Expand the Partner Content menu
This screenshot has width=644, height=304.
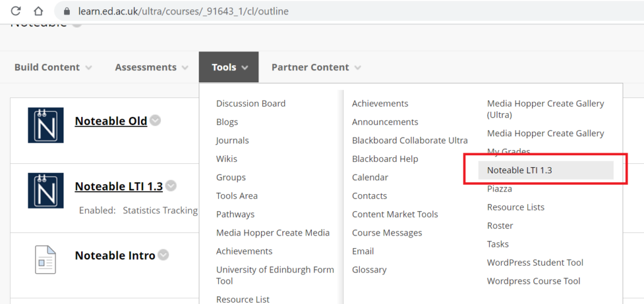(x=316, y=67)
